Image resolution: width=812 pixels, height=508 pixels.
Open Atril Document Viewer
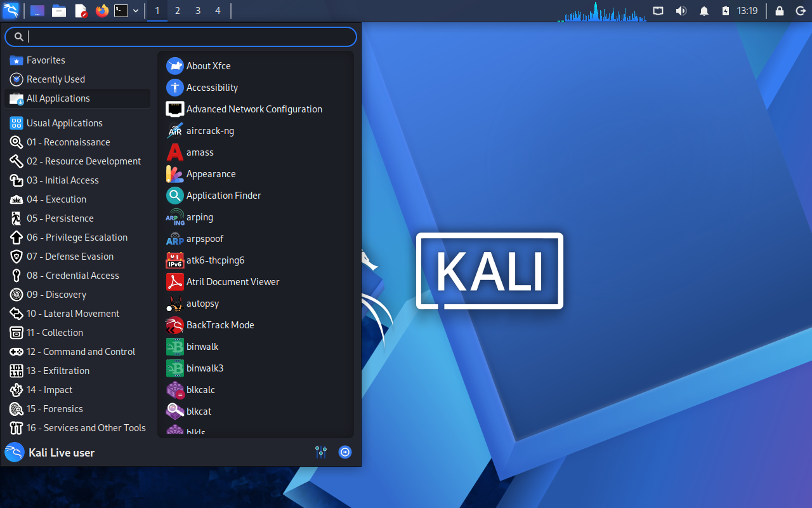[256, 282]
